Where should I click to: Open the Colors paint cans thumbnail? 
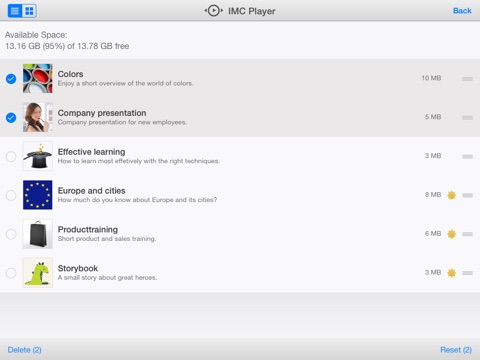pyautogui.click(x=38, y=78)
